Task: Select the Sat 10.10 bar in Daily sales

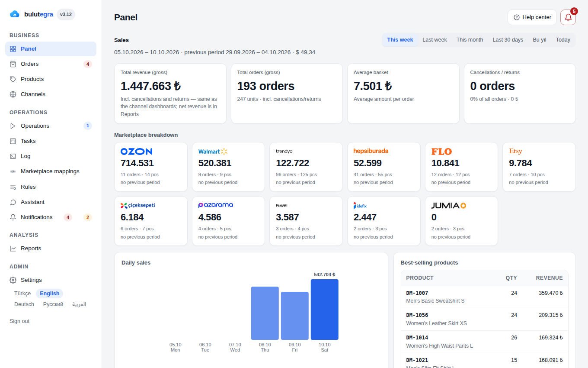Action: coord(324,310)
